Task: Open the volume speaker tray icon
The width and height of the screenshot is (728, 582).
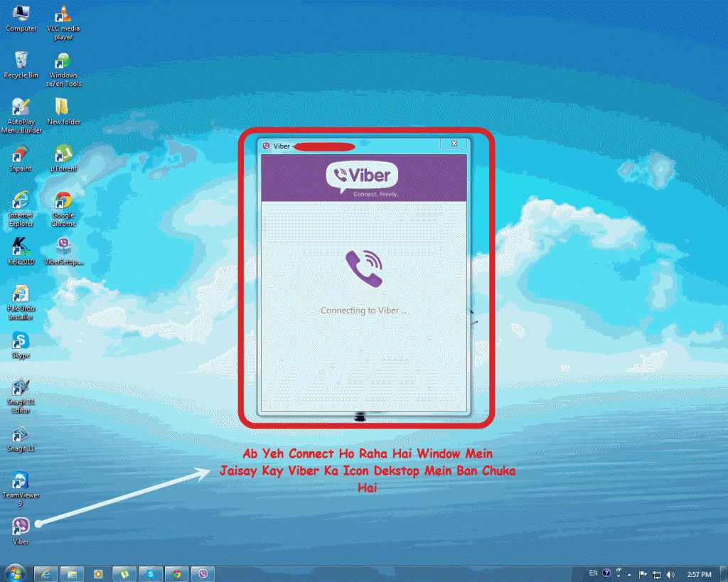Action: pyautogui.click(x=670, y=575)
